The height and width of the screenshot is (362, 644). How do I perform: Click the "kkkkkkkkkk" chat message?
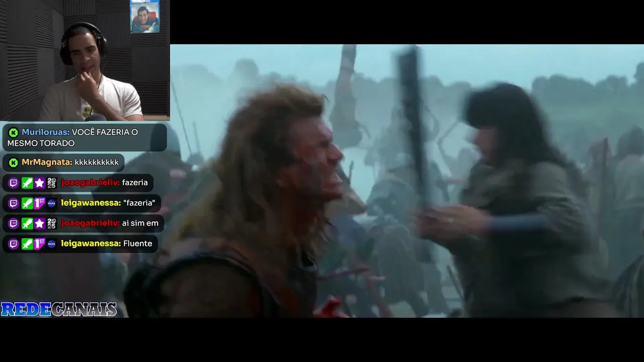97,162
